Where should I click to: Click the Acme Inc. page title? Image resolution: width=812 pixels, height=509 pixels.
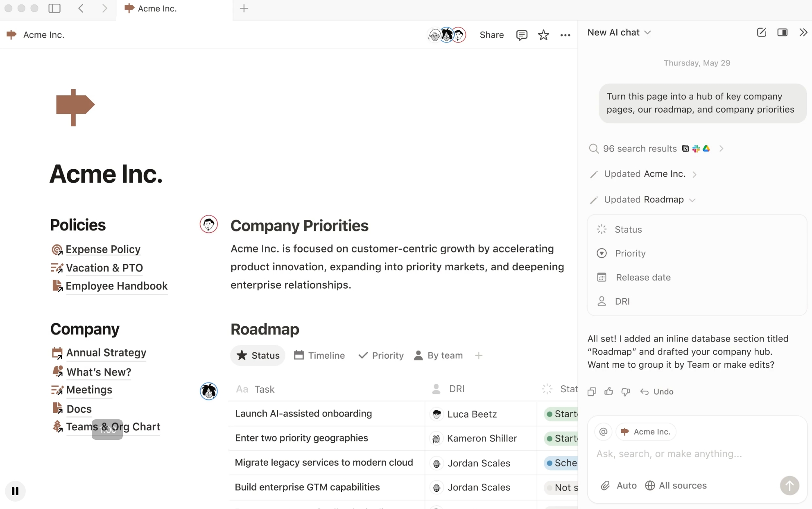click(x=106, y=174)
